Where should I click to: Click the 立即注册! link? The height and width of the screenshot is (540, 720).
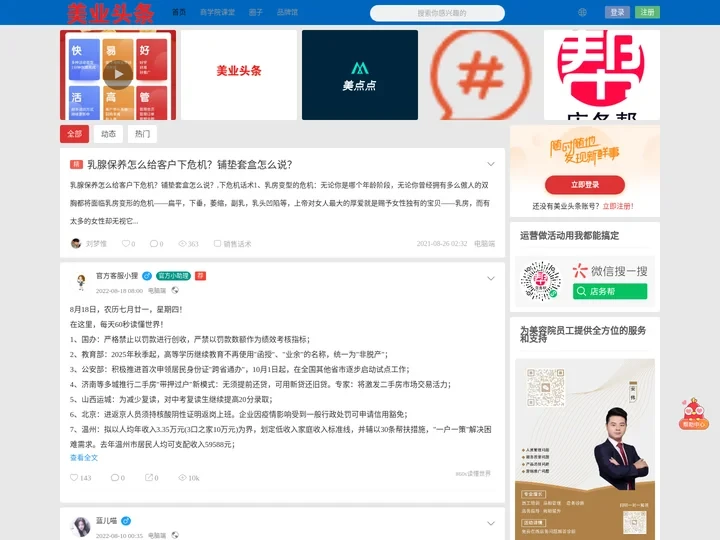[x=618, y=206]
